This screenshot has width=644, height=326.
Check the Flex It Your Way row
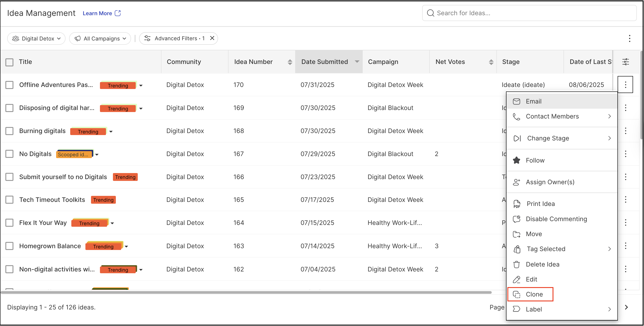click(9, 223)
